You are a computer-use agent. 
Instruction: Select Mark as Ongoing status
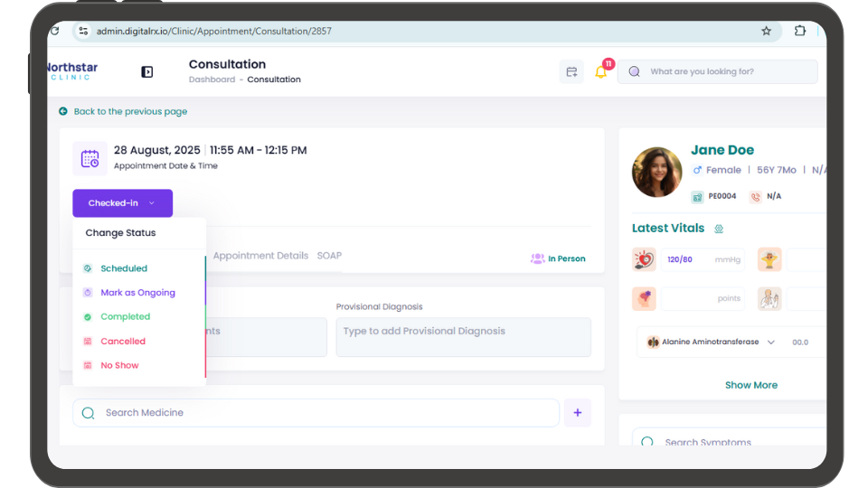pos(139,293)
